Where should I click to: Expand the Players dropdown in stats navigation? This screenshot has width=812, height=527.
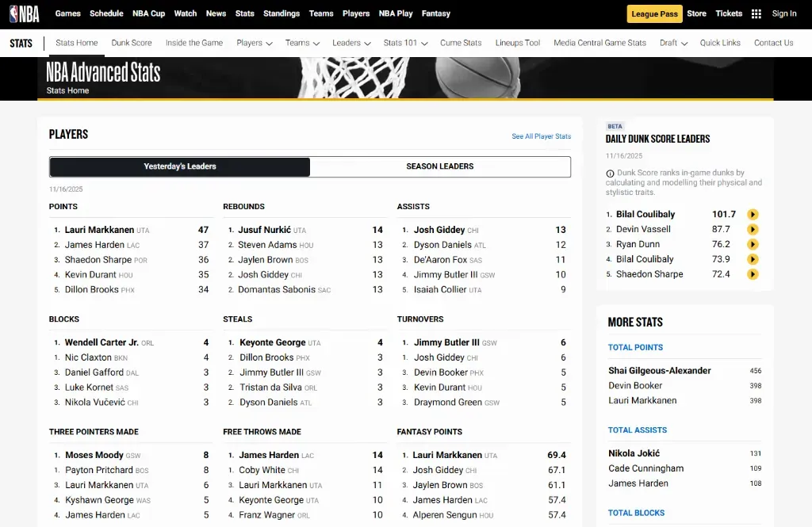(x=254, y=43)
